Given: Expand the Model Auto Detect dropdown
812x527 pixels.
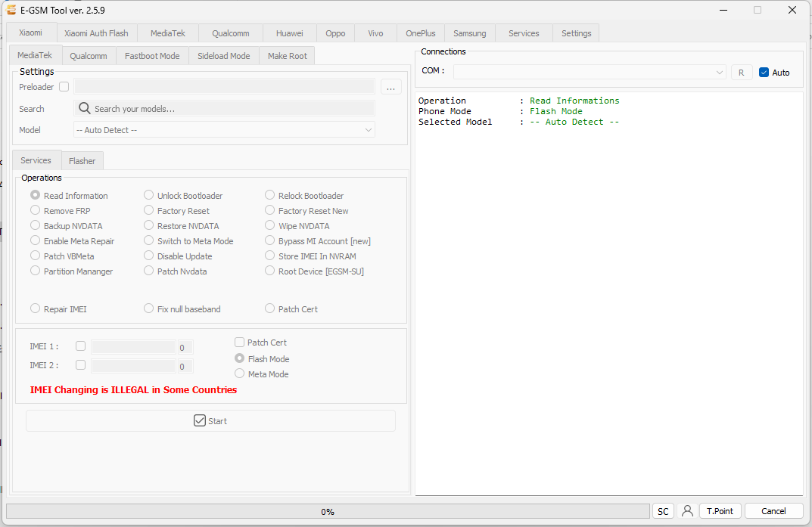Looking at the screenshot, I should [224, 130].
